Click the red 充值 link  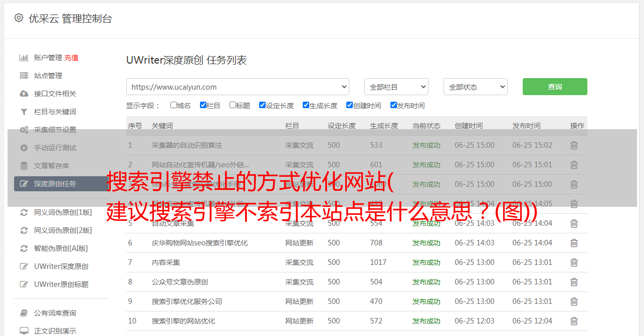point(71,58)
